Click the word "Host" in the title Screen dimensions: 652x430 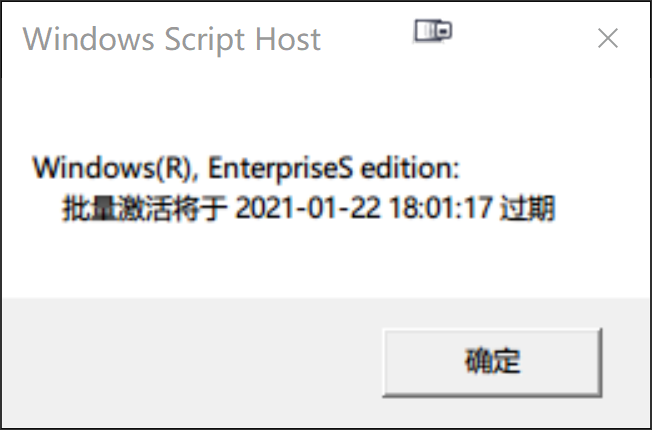pos(286,40)
